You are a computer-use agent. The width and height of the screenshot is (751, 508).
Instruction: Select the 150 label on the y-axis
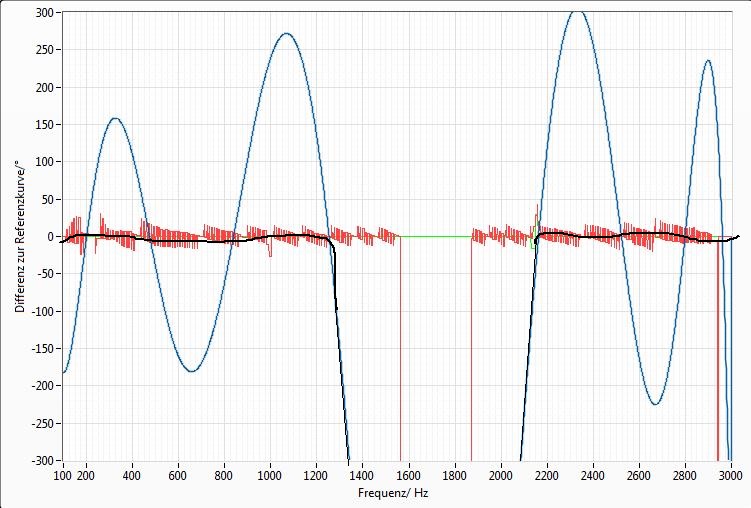pyautogui.click(x=45, y=124)
